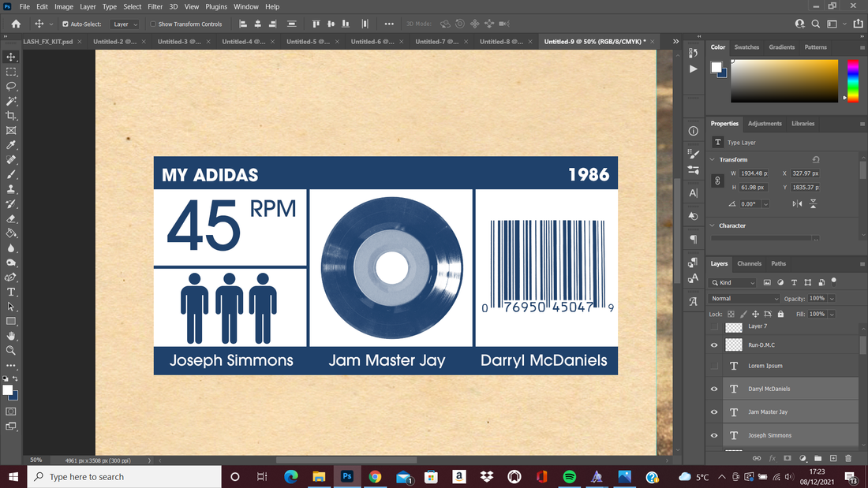Viewport: 868px width, 488px height.
Task: Add a layer mask icon
Action: coord(788,458)
